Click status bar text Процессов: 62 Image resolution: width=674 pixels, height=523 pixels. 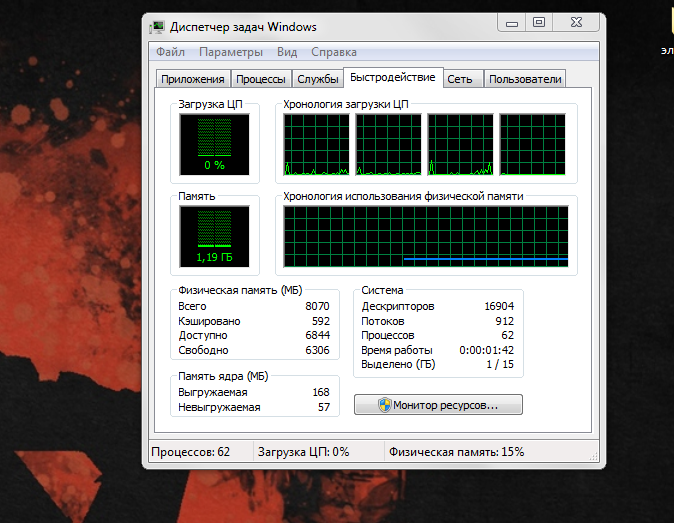[190, 452]
